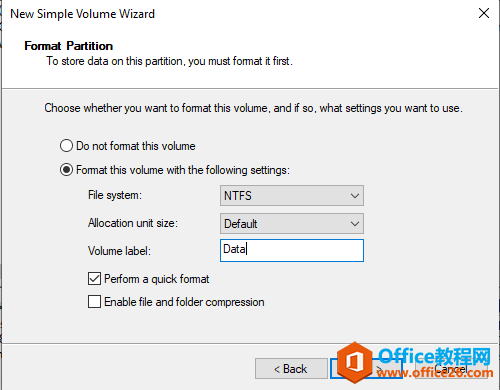This screenshot has height=390, width=500.
Task: Expand the Allocation unit size dropdown
Action: 292,224
